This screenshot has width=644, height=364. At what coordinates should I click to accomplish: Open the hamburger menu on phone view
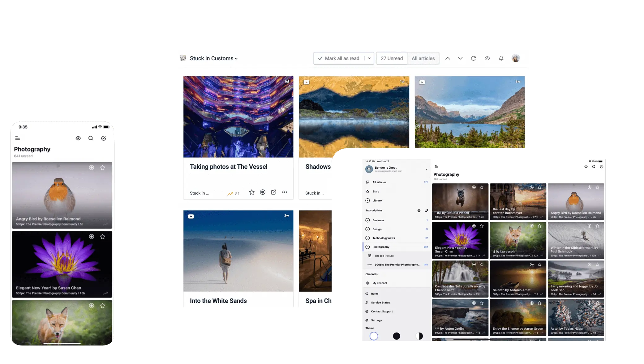[x=18, y=138]
